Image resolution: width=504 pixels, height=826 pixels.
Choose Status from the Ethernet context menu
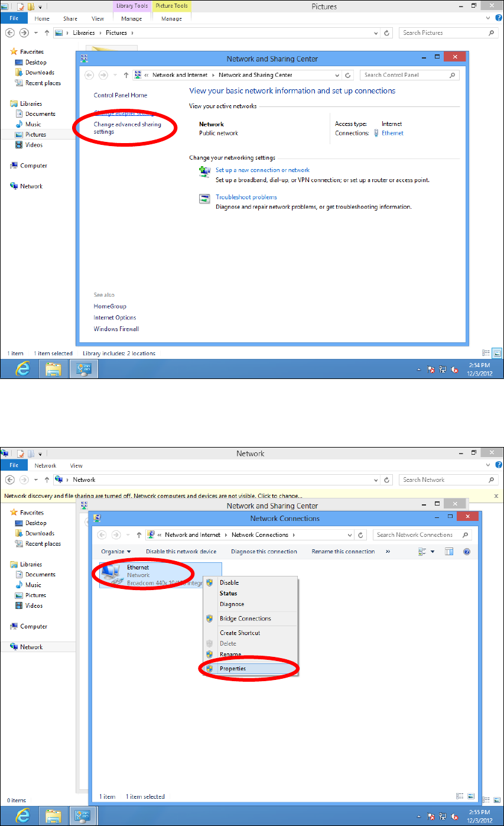pos(251,593)
